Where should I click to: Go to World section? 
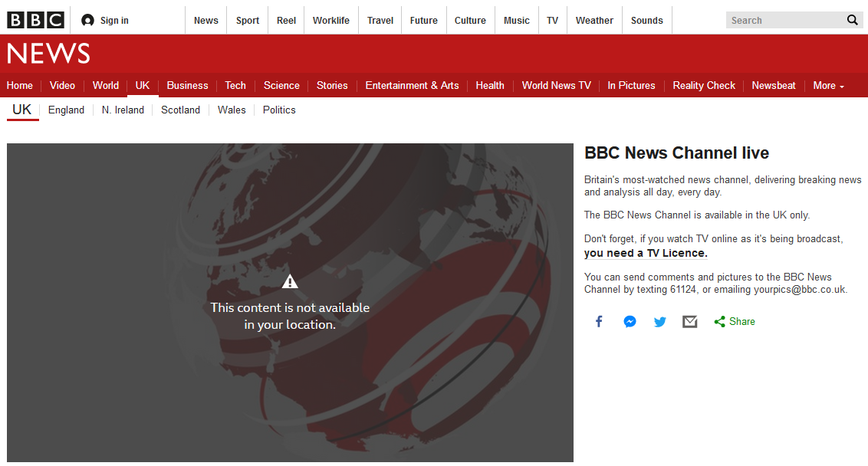tap(106, 86)
